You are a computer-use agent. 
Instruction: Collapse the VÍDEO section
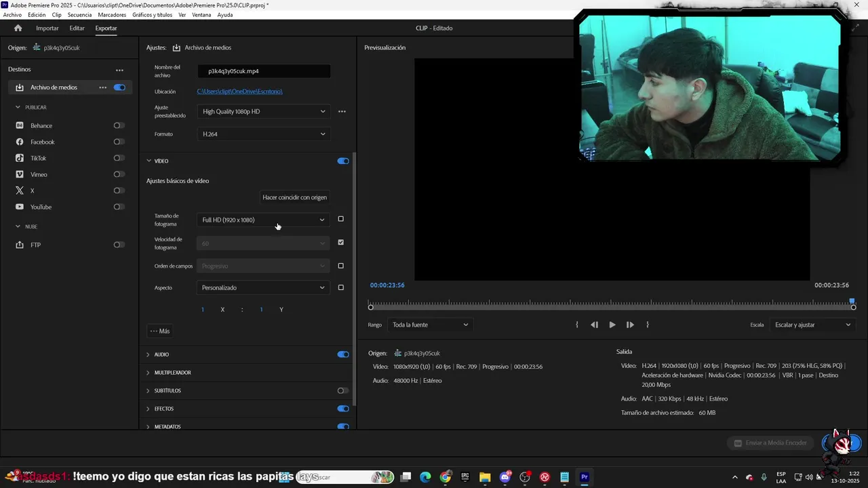pos(149,161)
